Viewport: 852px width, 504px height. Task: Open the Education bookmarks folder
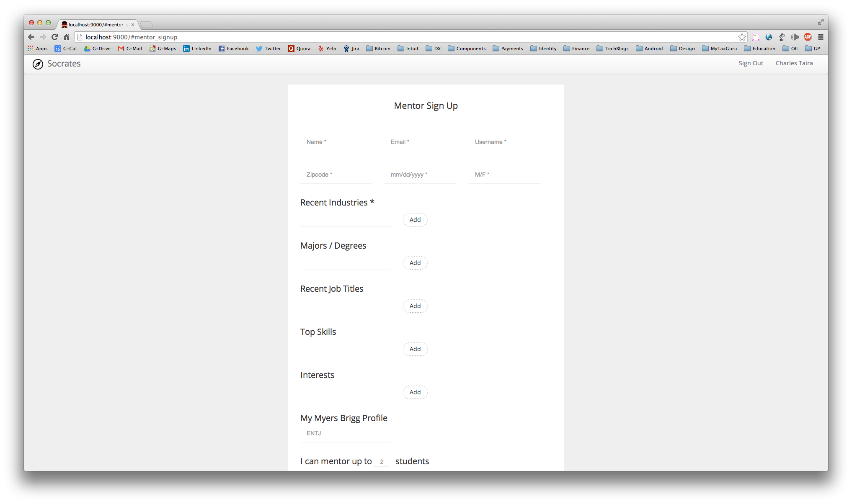(x=759, y=49)
